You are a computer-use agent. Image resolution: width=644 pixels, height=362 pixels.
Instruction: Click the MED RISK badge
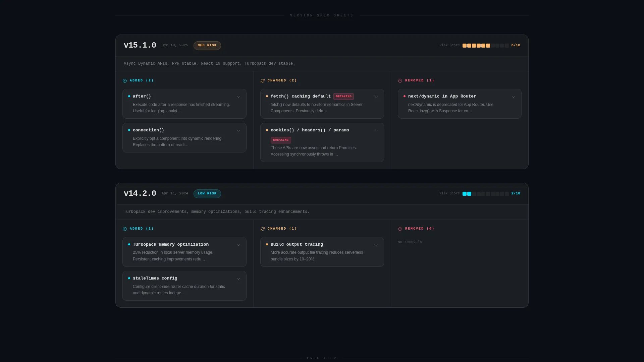click(x=207, y=46)
